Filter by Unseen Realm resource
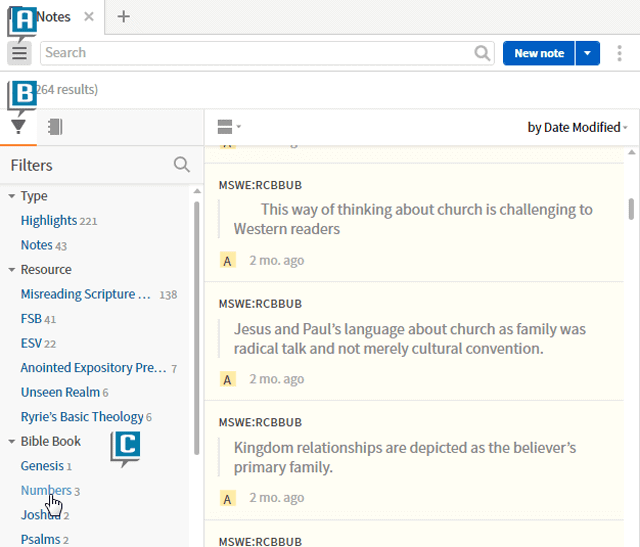640x547 pixels. [60, 393]
